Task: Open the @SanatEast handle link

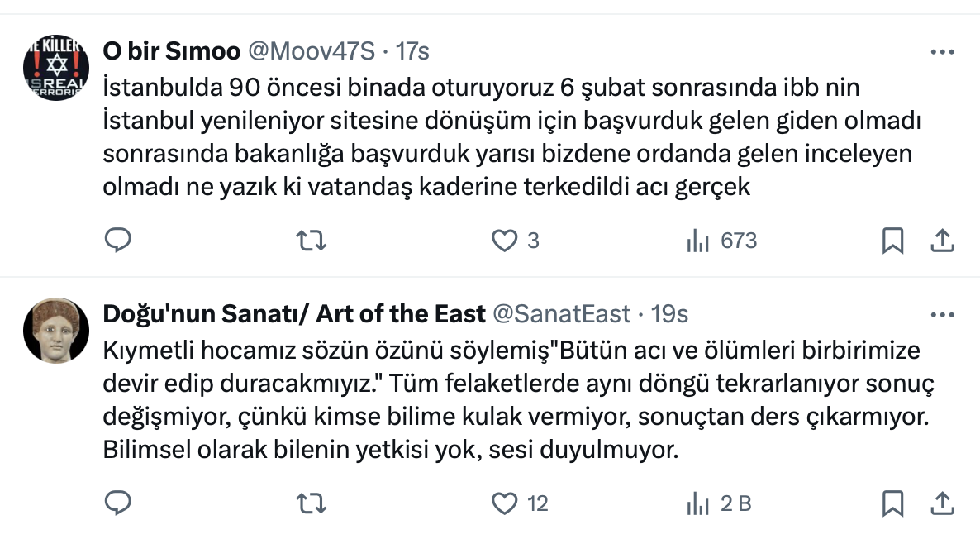Action: click(562, 314)
